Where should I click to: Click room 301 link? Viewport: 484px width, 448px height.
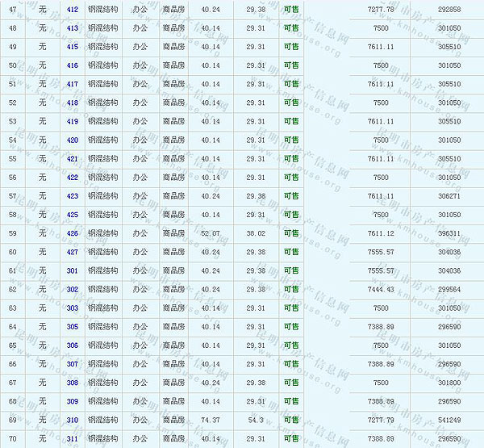[x=73, y=270]
